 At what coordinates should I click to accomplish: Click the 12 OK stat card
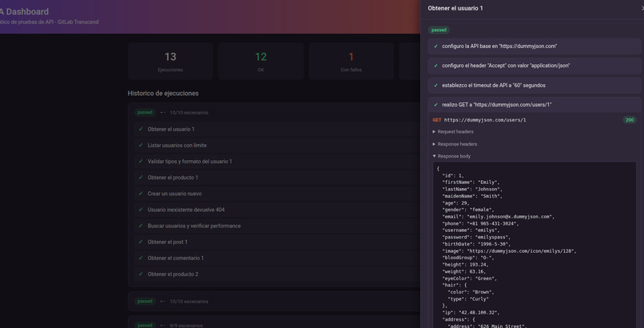[x=260, y=61]
